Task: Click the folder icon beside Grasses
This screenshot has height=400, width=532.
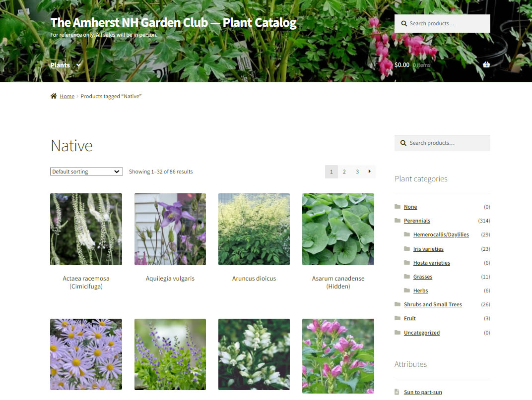Action: point(407,276)
